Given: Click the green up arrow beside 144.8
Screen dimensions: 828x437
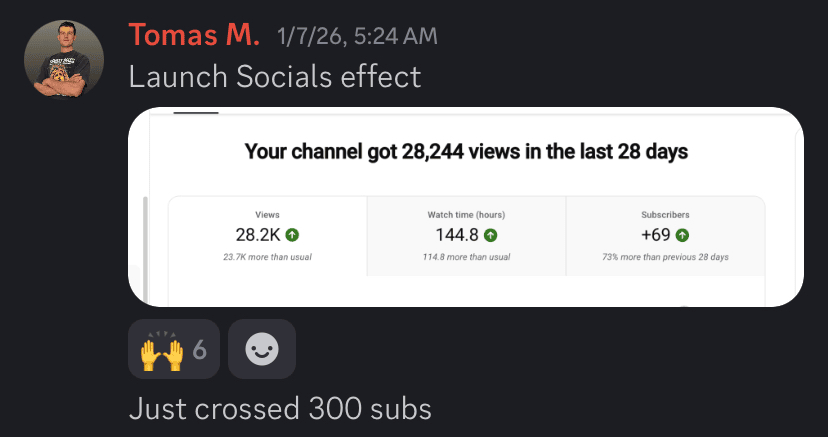Looking at the screenshot, I should pyautogui.click(x=491, y=235).
